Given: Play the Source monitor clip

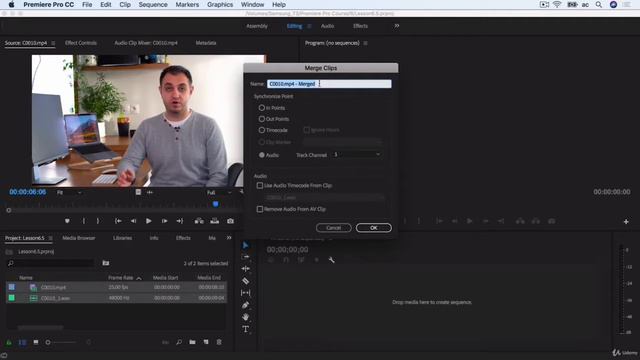Looking at the screenshot, I should click(149, 221).
